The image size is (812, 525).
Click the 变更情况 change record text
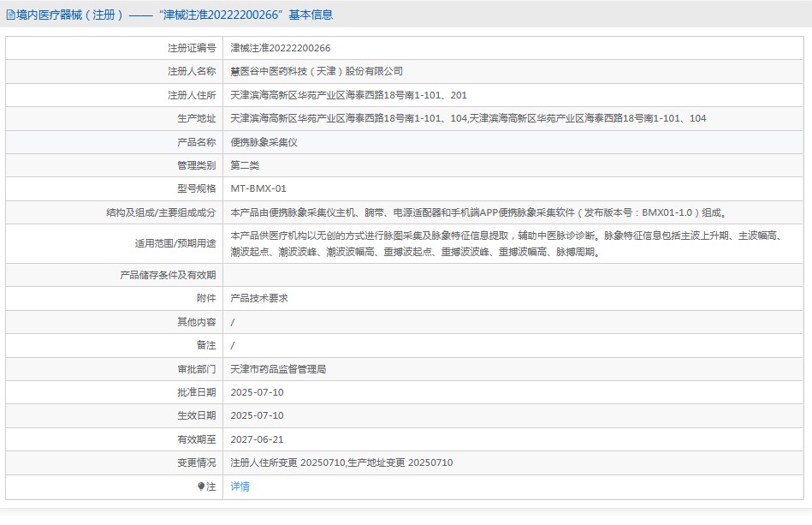pos(341,462)
